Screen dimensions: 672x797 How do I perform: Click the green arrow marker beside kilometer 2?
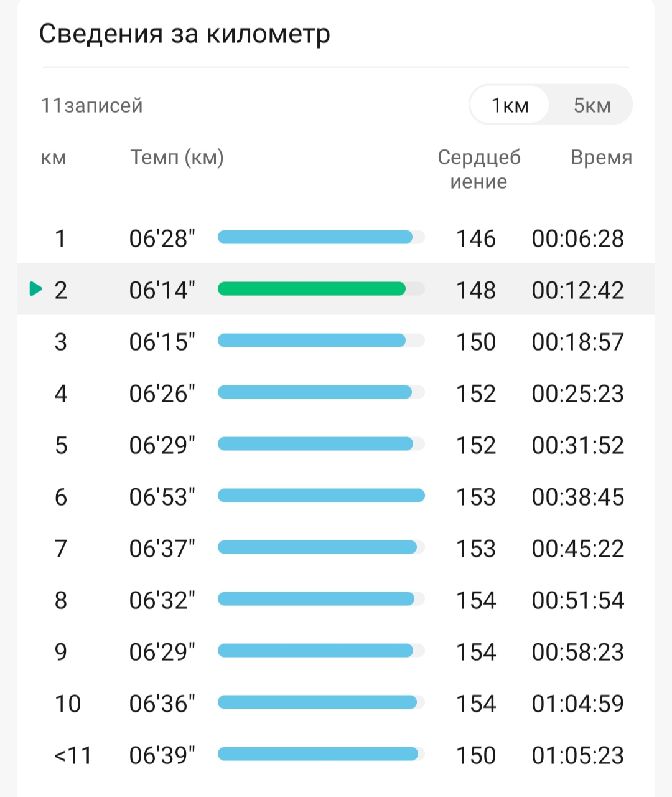click(35, 289)
